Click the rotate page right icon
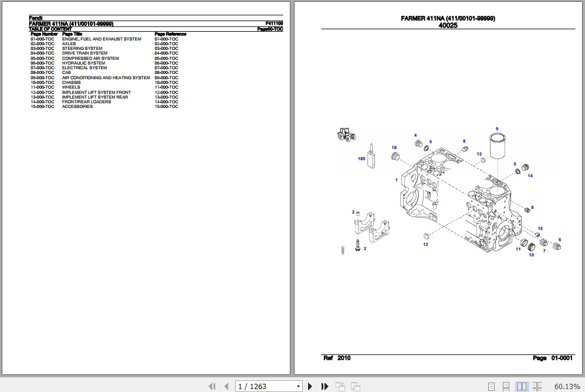Viewport: 585px width, 392px height. point(355,386)
